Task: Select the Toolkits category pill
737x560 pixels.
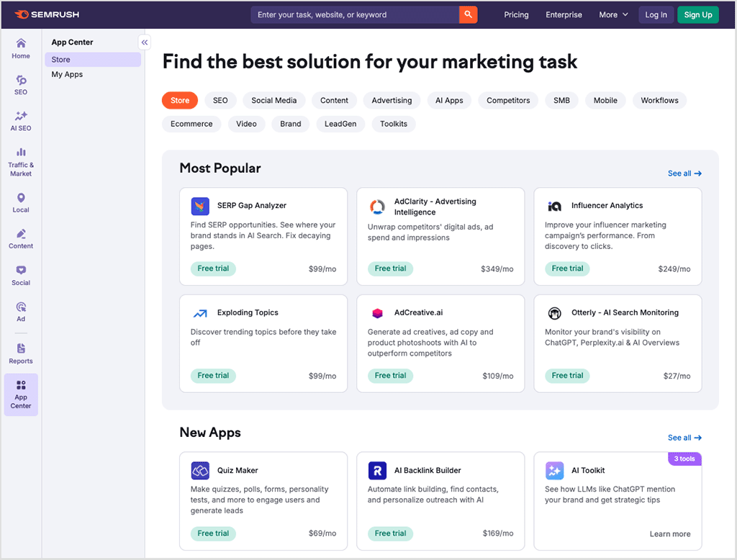Action: click(394, 124)
